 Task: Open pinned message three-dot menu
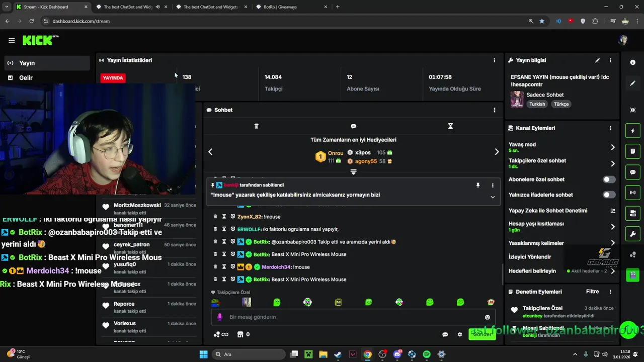tap(493, 186)
